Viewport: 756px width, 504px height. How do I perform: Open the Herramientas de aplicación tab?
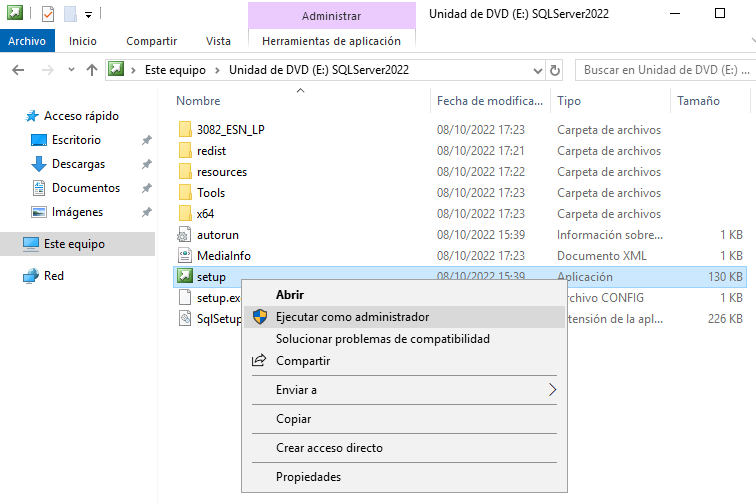coord(331,41)
